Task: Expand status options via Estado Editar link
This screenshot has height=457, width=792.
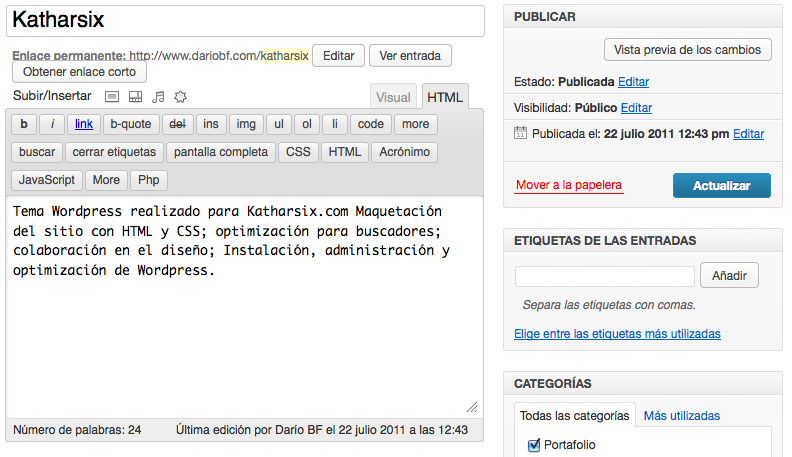Action: click(x=632, y=81)
